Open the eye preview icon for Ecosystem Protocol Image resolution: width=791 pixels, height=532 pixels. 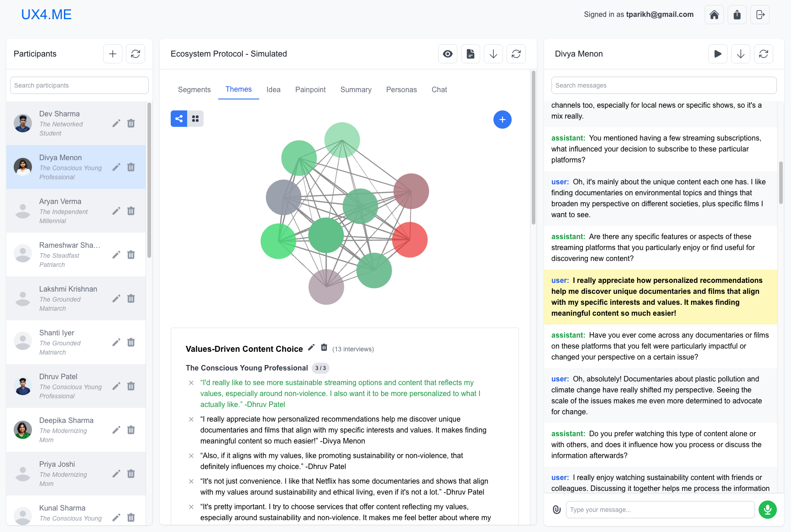(447, 54)
